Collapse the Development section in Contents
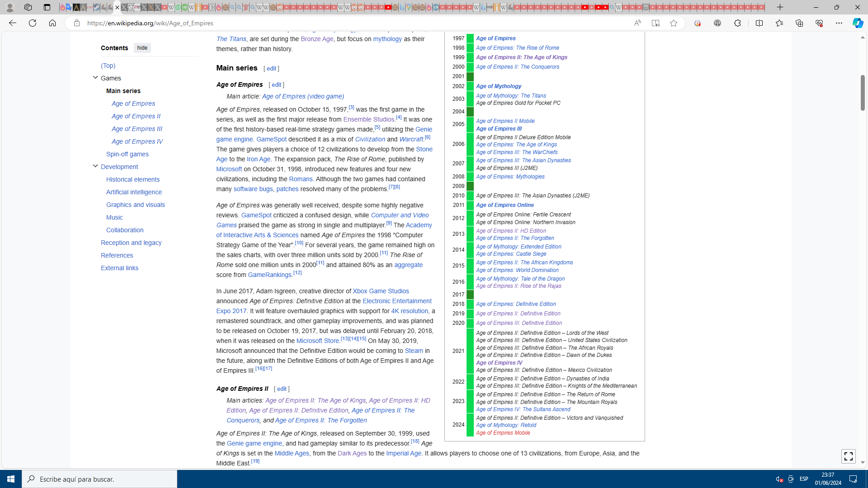This screenshot has width=868, height=488. click(95, 166)
